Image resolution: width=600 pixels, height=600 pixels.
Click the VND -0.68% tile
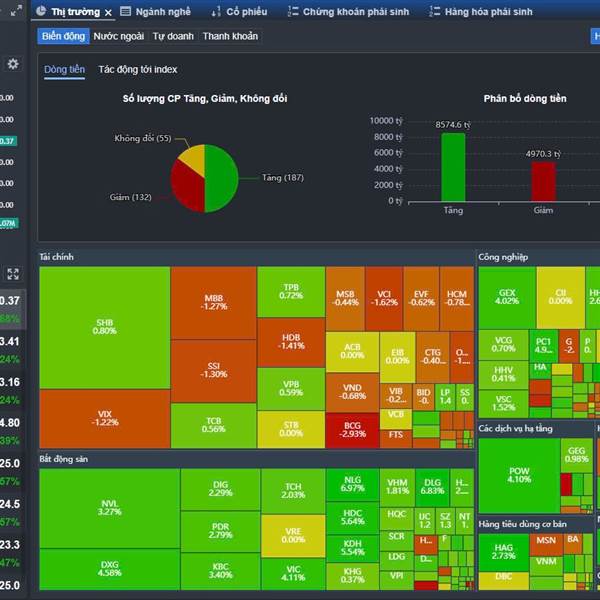[352, 392]
